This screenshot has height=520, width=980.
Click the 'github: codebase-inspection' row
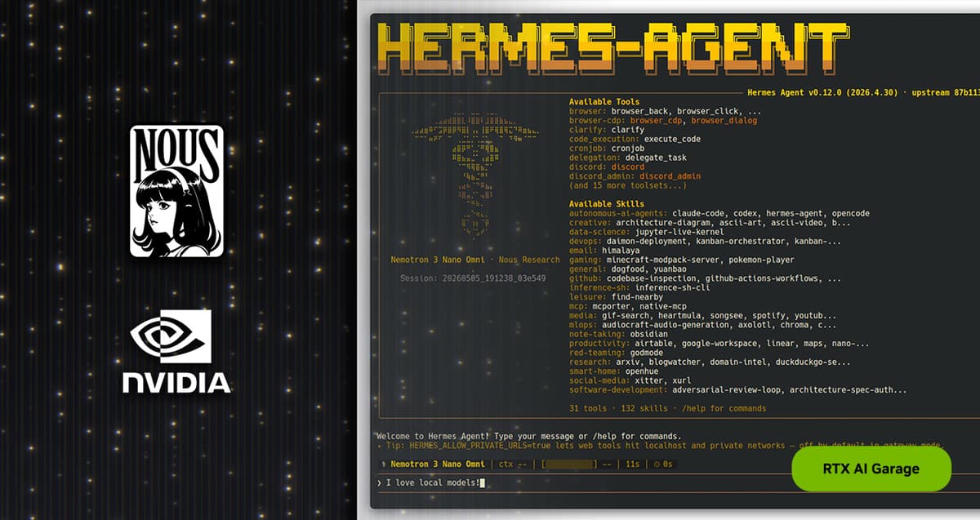coord(705,278)
